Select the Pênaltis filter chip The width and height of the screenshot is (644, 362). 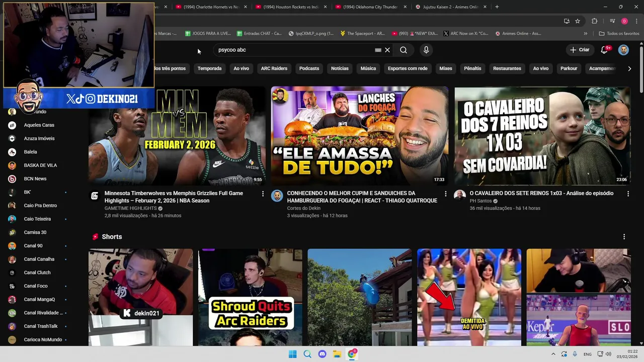coord(472,68)
